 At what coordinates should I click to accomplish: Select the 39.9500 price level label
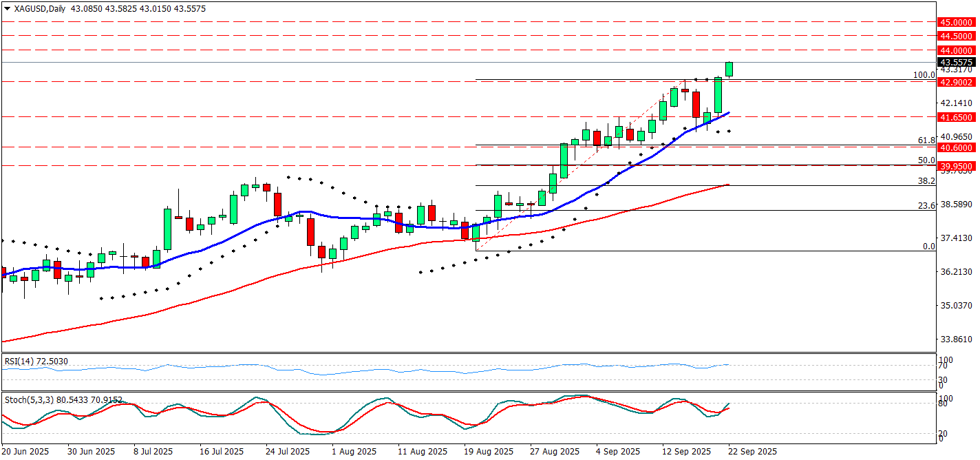click(957, 166)
